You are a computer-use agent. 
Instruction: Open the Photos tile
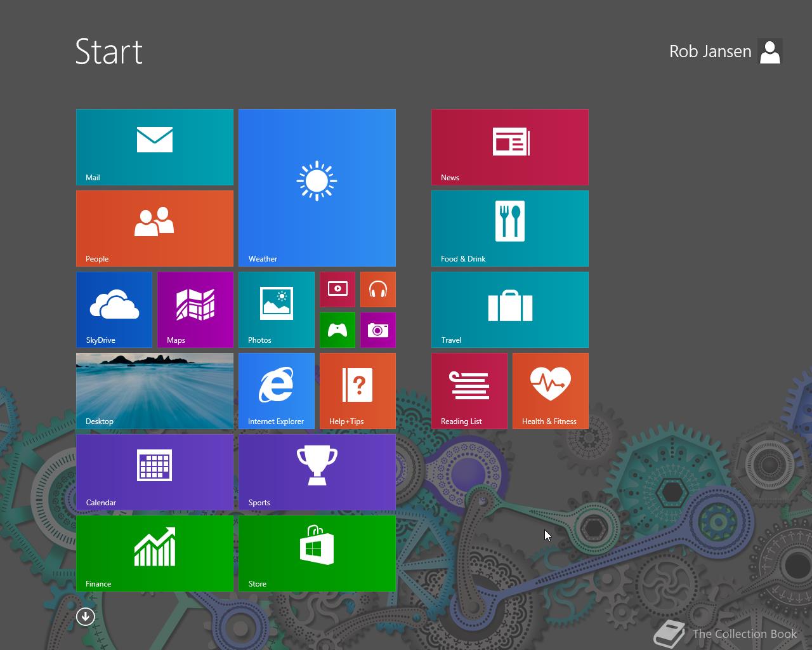(277, 310)
